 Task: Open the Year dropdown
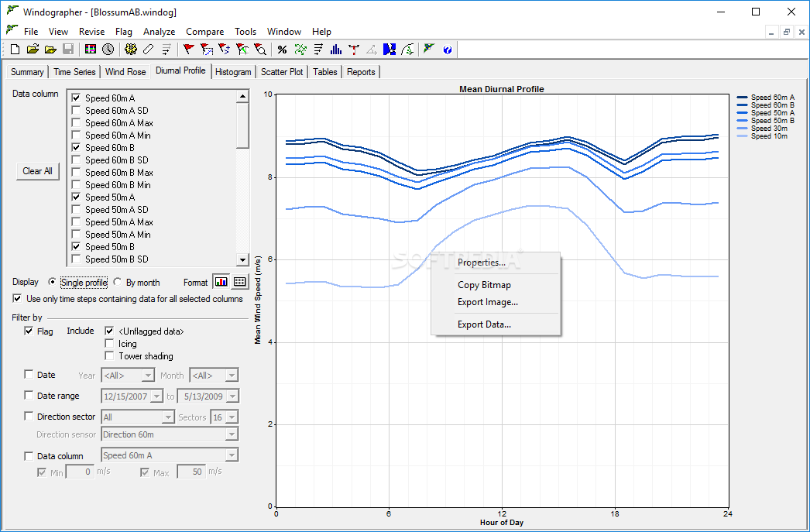coord(148,376)
